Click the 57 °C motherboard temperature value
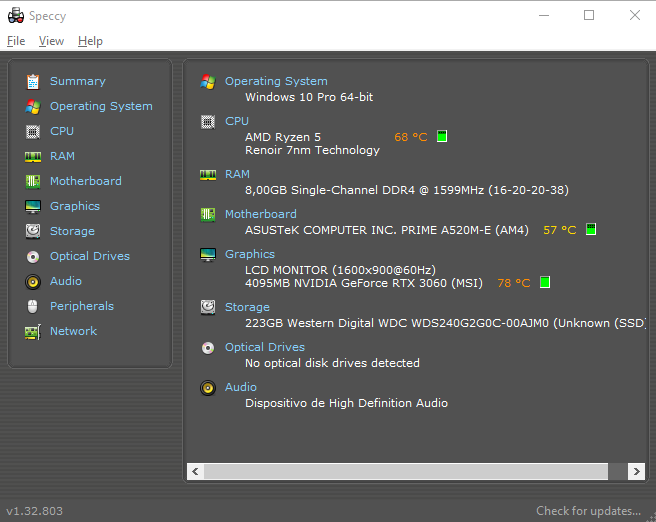The height and width of the screenshot is (522, 656). coord(559,230)
